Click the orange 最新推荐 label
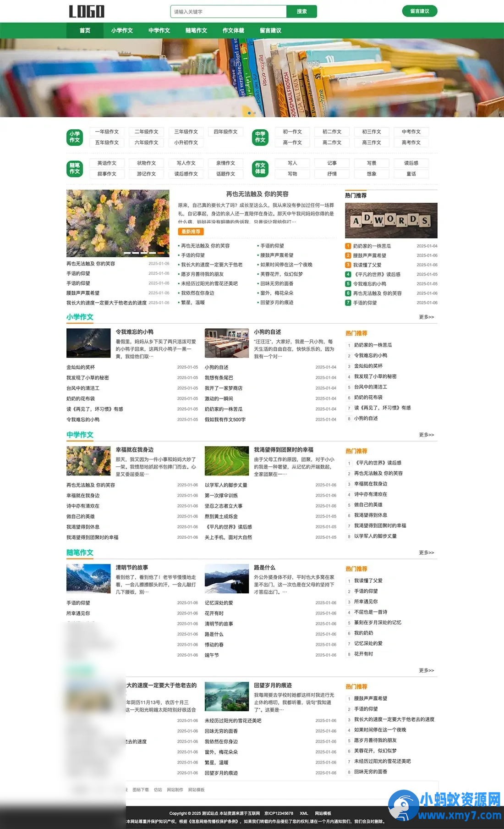The width and height of the screenshot is (504, 829). (x=191, y=232)
